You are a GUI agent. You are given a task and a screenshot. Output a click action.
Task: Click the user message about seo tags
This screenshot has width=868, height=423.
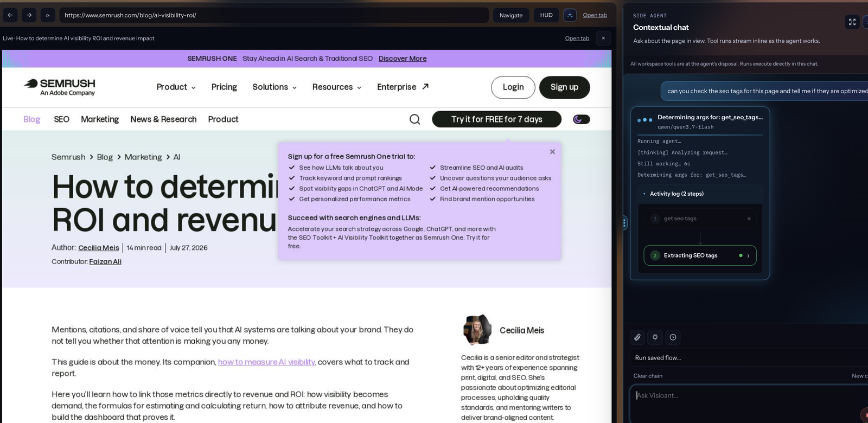tap(765, 91)
